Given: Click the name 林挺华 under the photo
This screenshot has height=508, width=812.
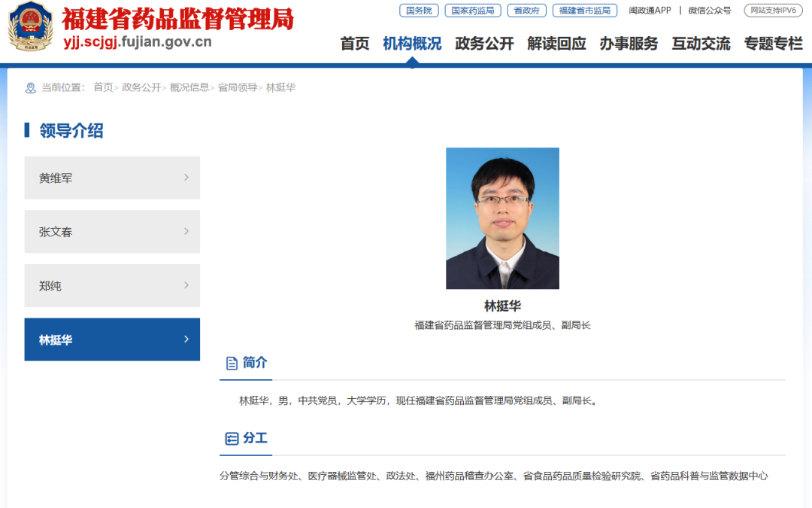Looking at the screenshot, I should [502, 306].
